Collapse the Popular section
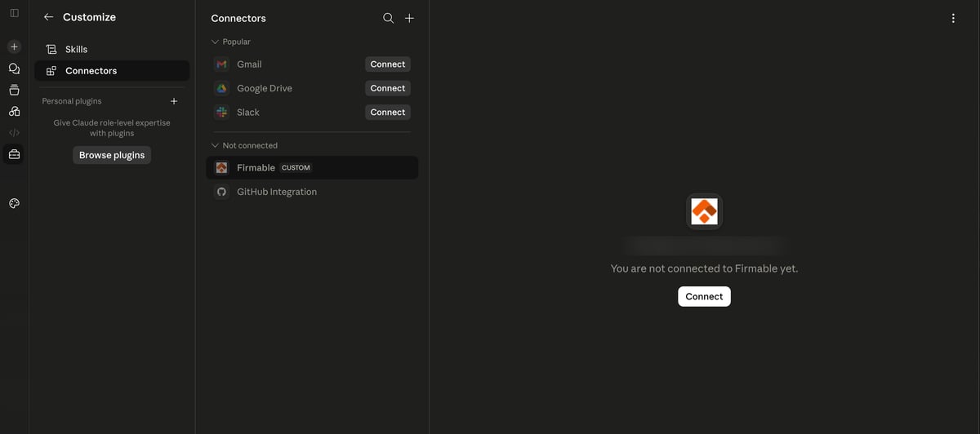This screenshot has width=980, height=434. click(231, 42)
